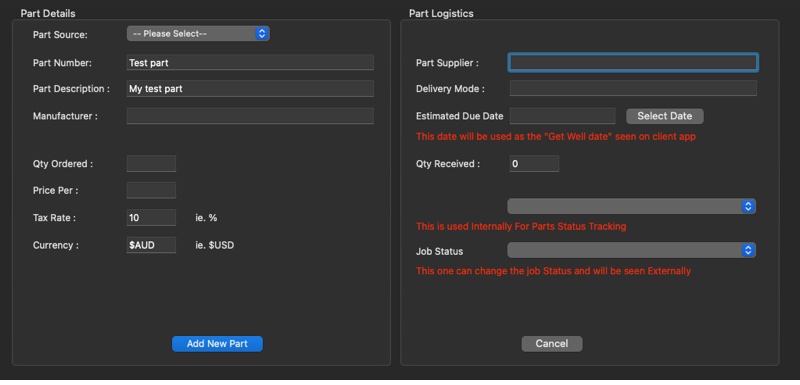
Task: Click the Delivery Mode field
Action: tap(633, 88)
